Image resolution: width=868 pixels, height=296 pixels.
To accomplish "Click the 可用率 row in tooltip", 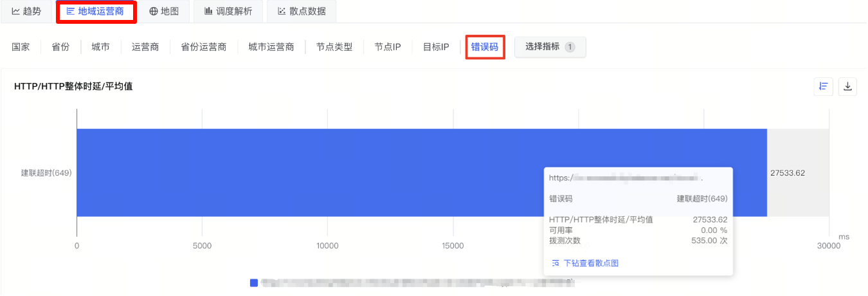I will click(x=638, y=230).
